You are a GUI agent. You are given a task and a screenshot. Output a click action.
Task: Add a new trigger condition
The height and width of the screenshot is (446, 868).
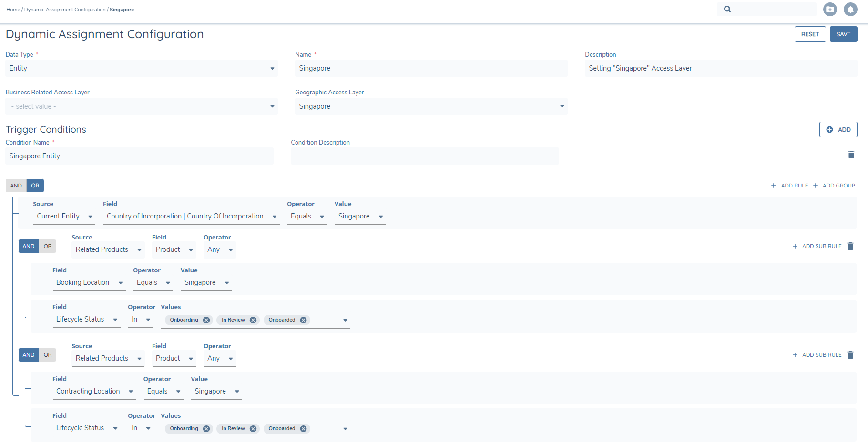[838, 130]
